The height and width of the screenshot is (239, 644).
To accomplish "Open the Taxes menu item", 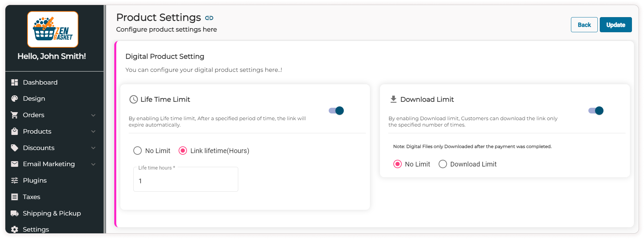I will (31, 197).
